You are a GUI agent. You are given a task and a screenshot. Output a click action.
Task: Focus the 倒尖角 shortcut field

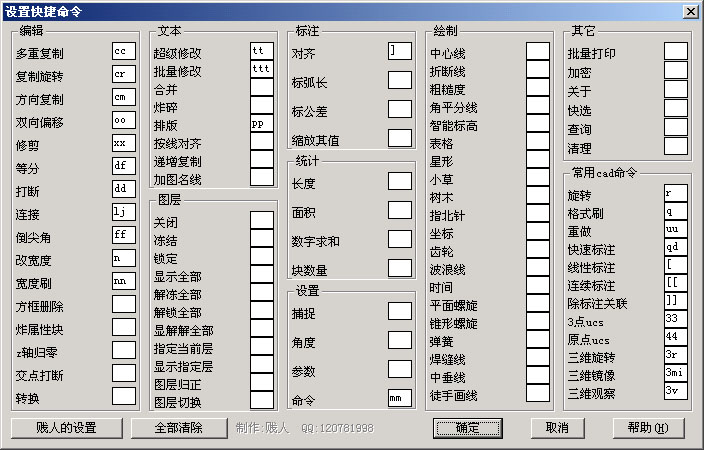point(124,235)
